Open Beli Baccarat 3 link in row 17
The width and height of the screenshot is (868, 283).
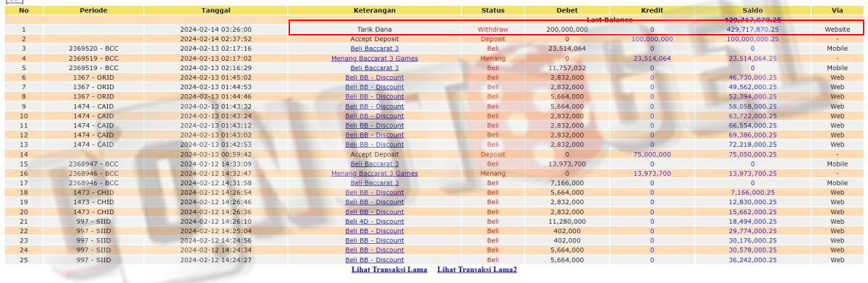(374, 182)
